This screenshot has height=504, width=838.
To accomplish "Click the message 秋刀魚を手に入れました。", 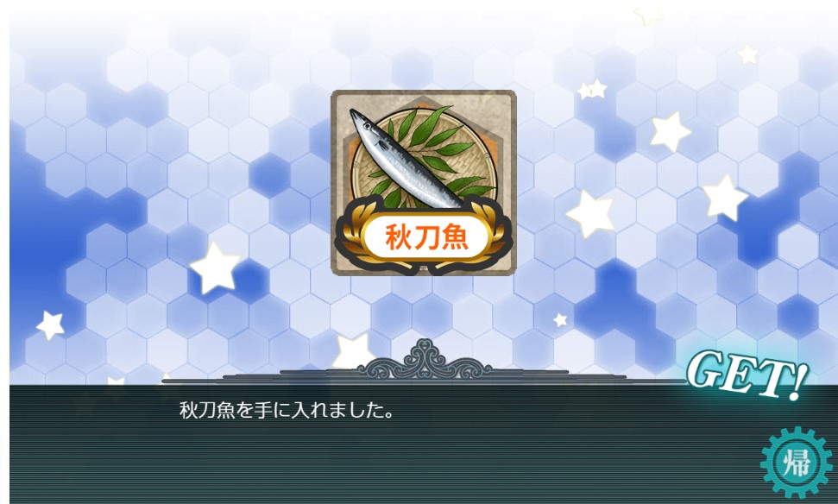I will (x=287, y=411).
